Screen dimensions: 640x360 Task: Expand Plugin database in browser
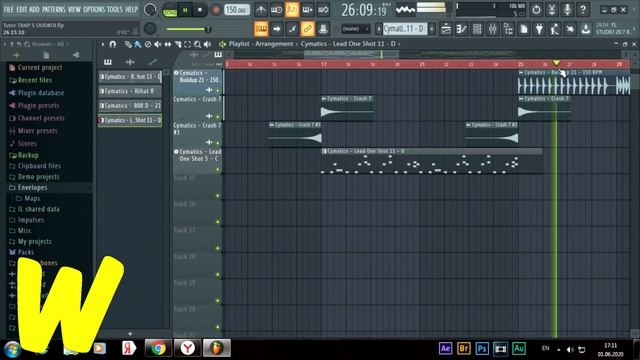point(40,93)
